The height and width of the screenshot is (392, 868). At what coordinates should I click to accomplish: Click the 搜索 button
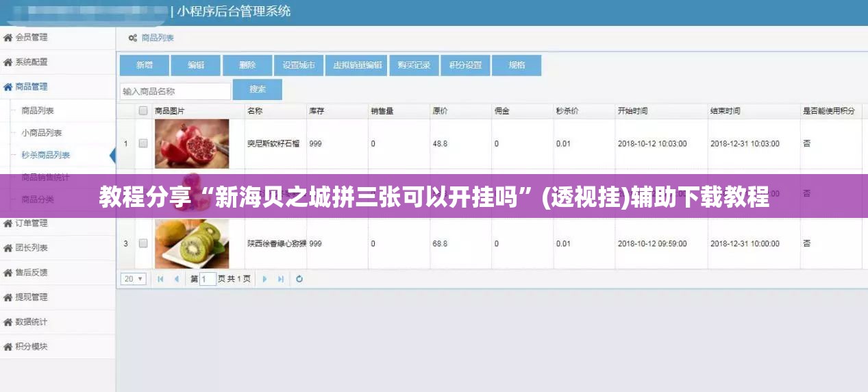258,89
